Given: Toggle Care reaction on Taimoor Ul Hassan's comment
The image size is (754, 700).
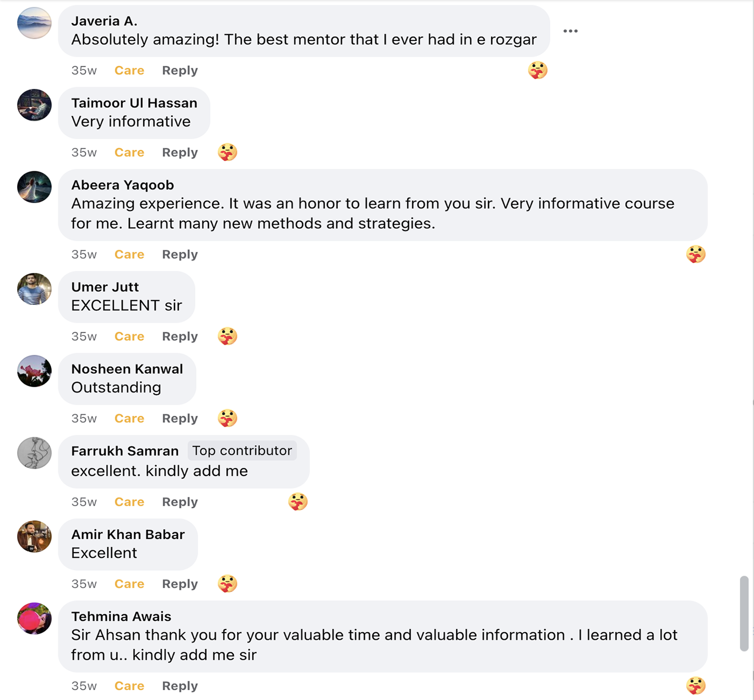Looking at the screenshot, I should (x=129, y=152).
